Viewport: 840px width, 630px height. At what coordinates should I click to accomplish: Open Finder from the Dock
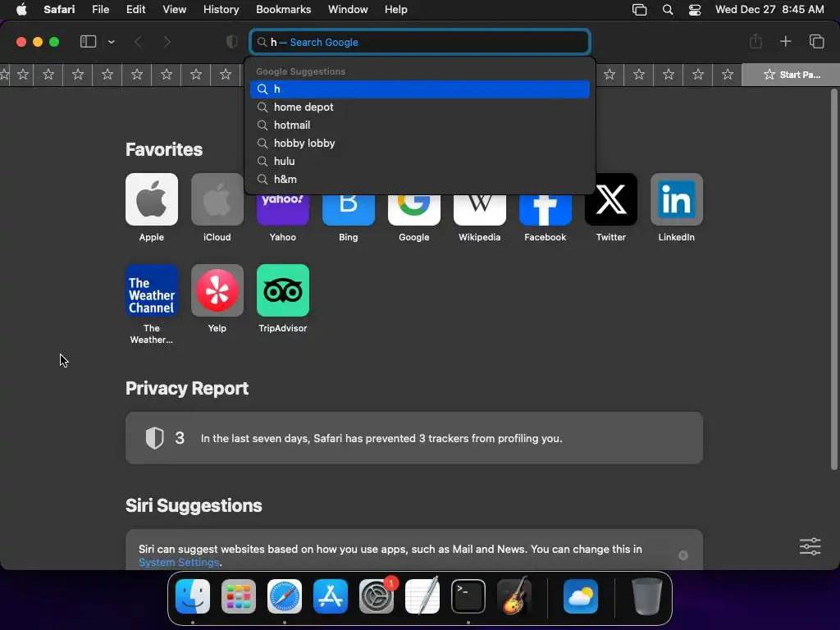pyautogui.click(x=193, y=596)
